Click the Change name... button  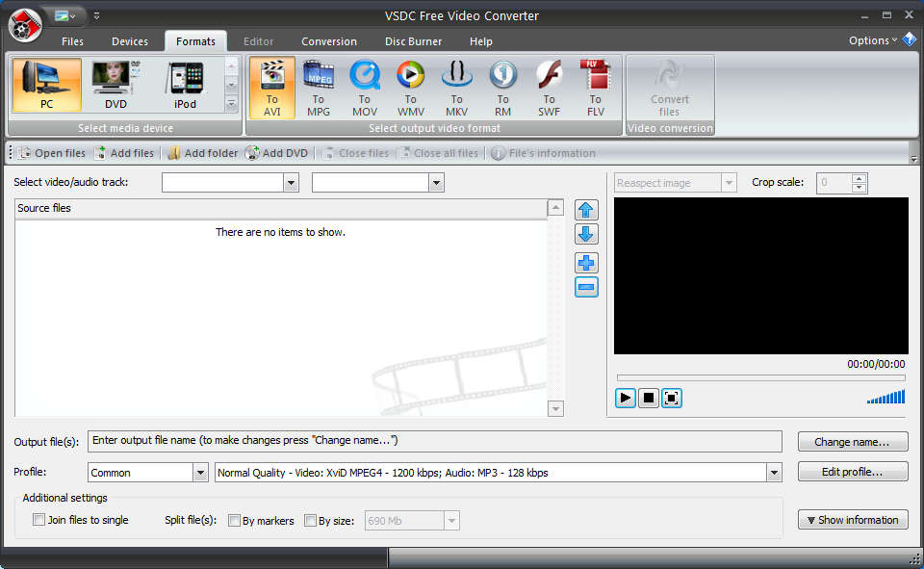click(852, 442)
